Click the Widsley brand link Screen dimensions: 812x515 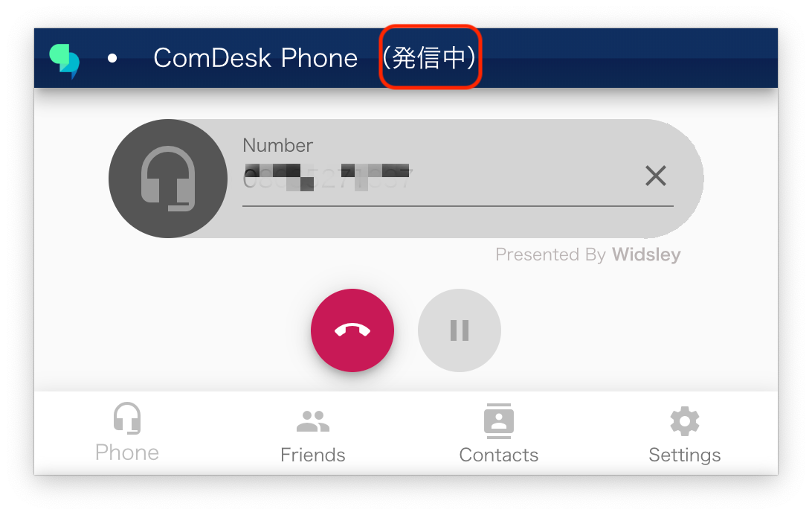coord(646,255)
